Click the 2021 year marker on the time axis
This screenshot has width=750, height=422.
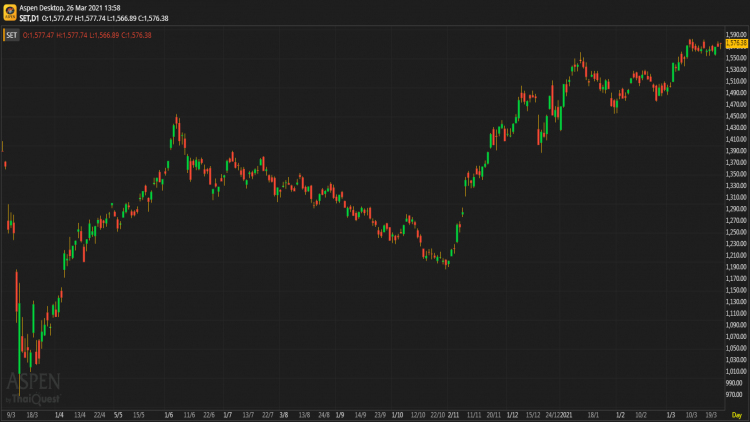coord(565,414)
